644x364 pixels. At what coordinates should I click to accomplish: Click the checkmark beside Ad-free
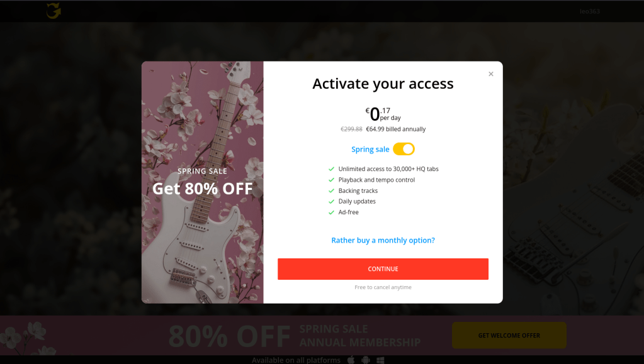(332, 212)
